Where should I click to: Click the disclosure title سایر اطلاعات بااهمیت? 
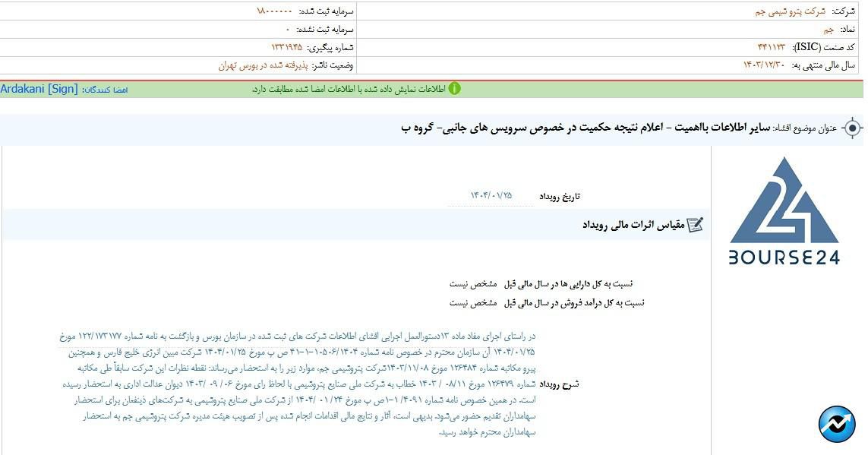(x=586, y=128)
